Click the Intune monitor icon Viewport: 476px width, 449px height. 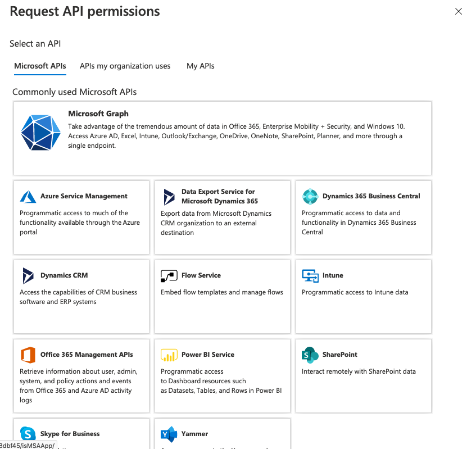pos(310,276)
